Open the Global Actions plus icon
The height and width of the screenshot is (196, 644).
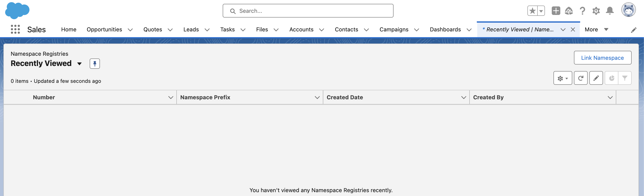pyautogui.click(x=556, y=11)
